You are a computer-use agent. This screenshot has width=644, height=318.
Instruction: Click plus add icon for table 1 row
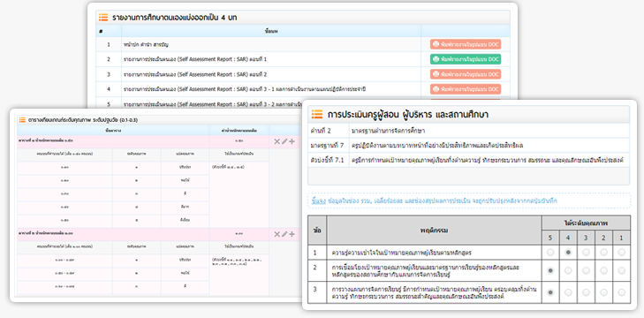292,141
